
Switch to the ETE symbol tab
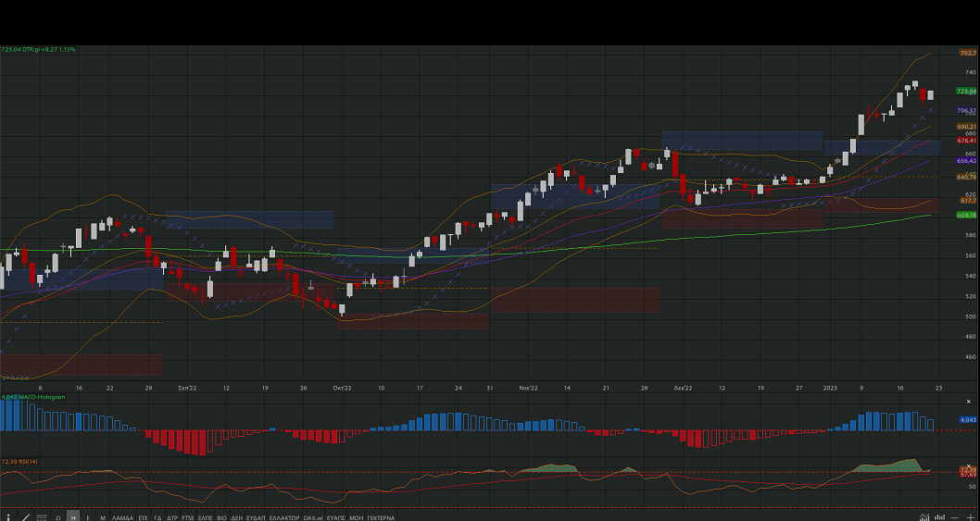(144, 518)
